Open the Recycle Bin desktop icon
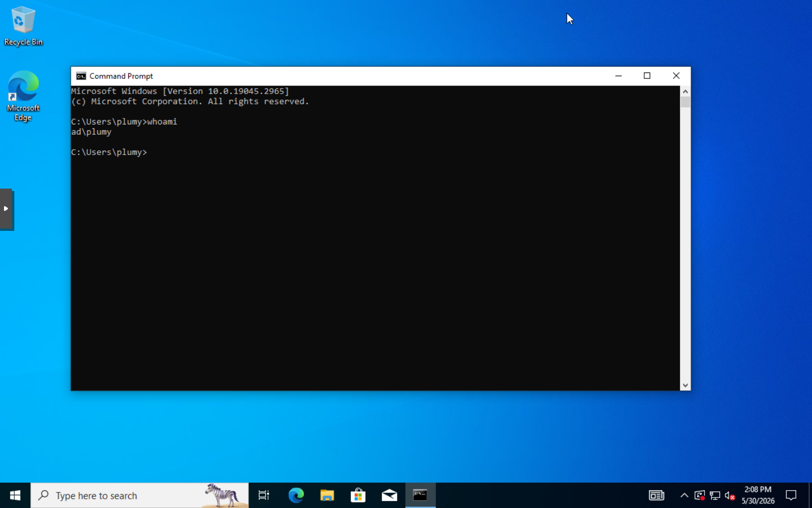Image resolution: width=812 pixels, height=508 pixels. (23, 26)
